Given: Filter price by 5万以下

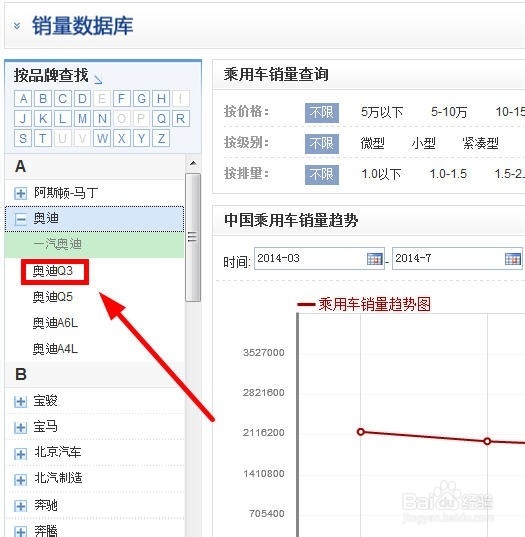Looking at the screenshot, I should [x=382, y=112].
